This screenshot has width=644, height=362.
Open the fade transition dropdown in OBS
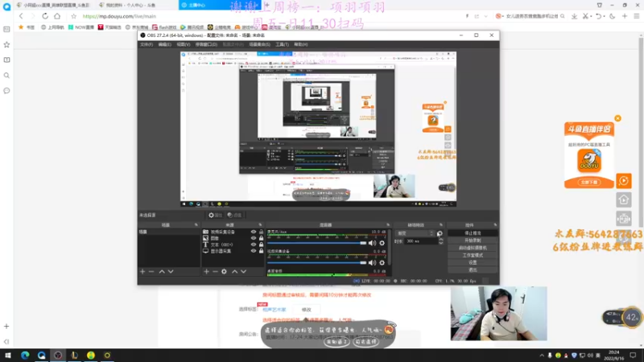pyautogui.click(x=415, y=233)
